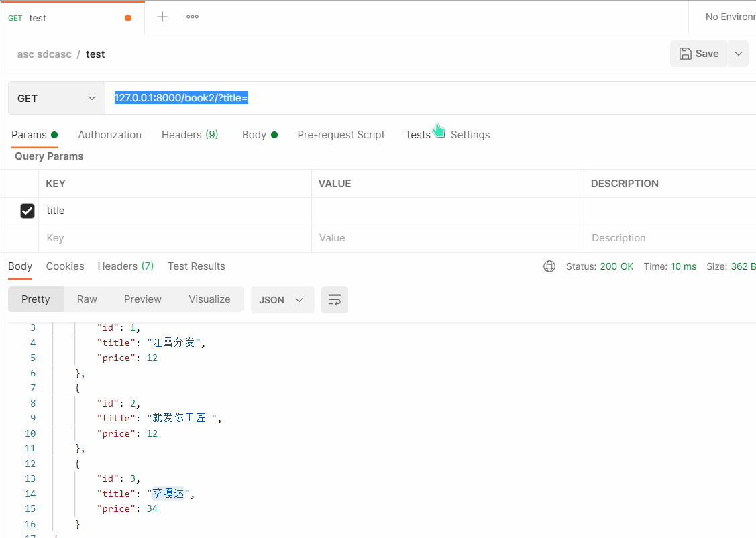The height and width of the screenshot is (538, 756).
Task: Click the orange unsaved dot on test tab
Action: point(128,18)
